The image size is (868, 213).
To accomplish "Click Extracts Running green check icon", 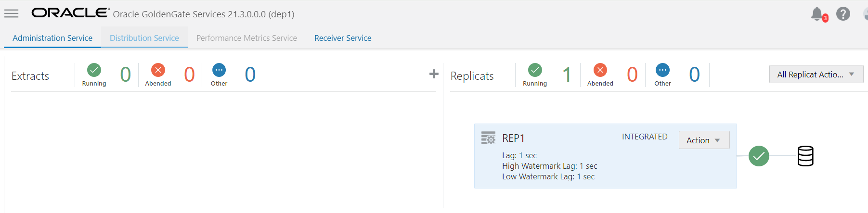I will tap(94, 70).
